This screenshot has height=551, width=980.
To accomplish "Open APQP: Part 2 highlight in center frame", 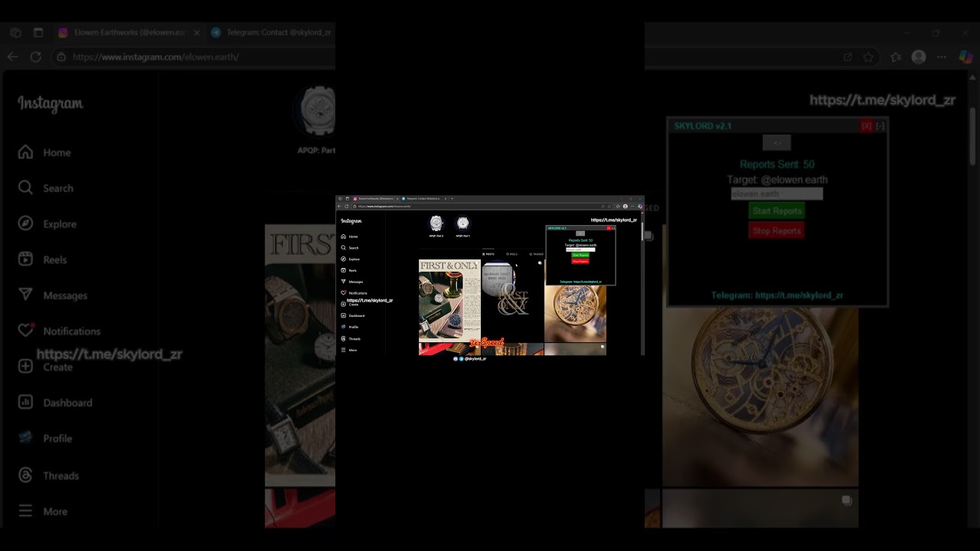I will click(436, 226).
